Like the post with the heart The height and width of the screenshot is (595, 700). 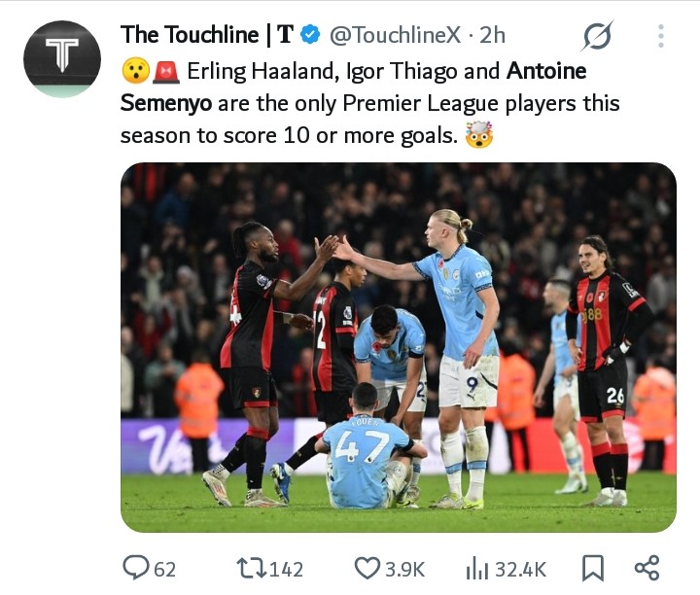(x=367, y=568)
